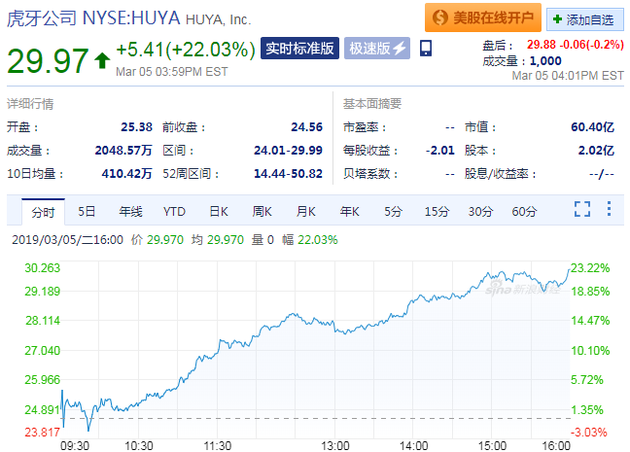Click the 详细行情 section heading
The width and height of the screenshot is (630, 452).
coord(30,104)
